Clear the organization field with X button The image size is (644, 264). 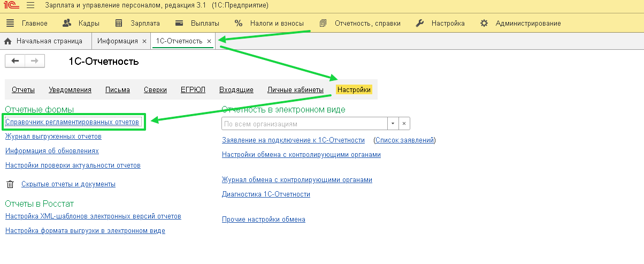pyautogui.click(x=404, y=124)
